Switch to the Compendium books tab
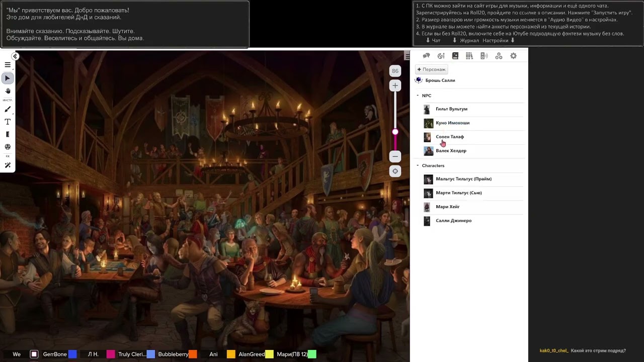Viewport: 644px width, 362px height. pos(469,56)
